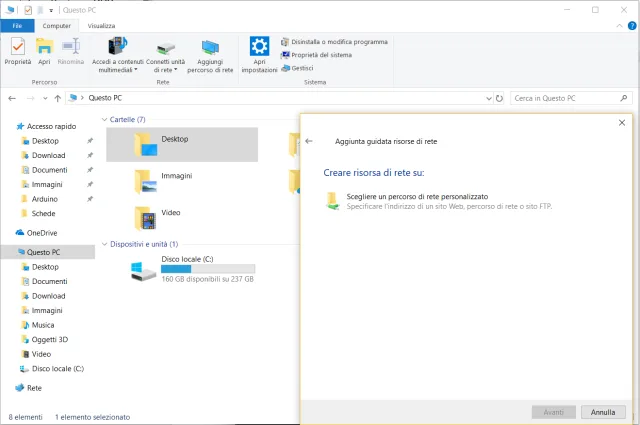
Task: Select Musica under Questo PC
Action: [x=38, y=325]
